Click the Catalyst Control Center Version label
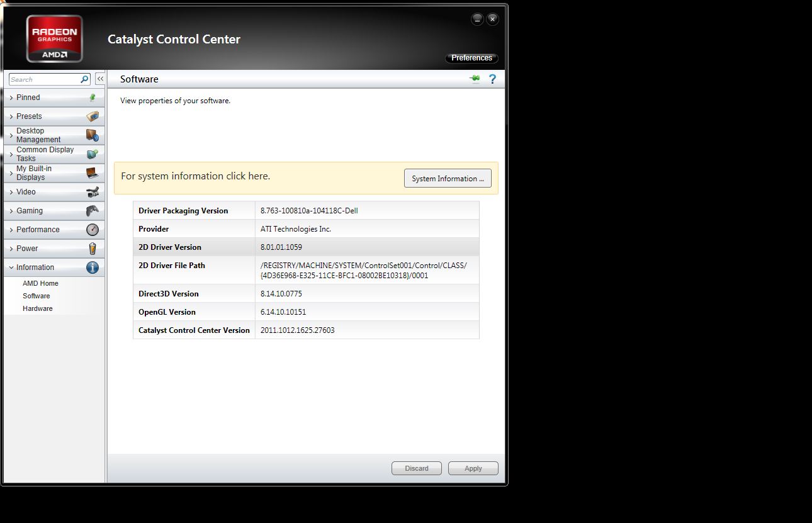The height and width of the screenshot is (523, 812). [194, 330]
